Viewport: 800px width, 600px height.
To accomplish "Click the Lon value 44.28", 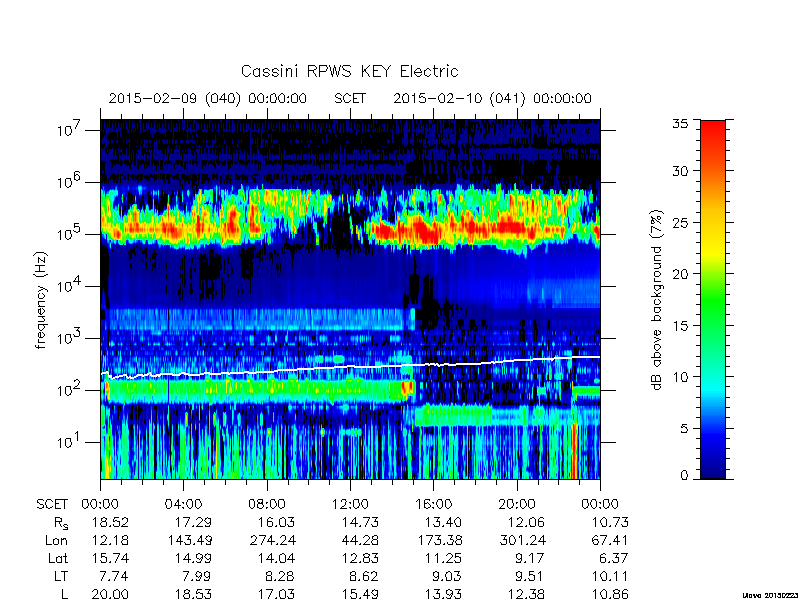I will pyautogui.click(x=360, y=540).
